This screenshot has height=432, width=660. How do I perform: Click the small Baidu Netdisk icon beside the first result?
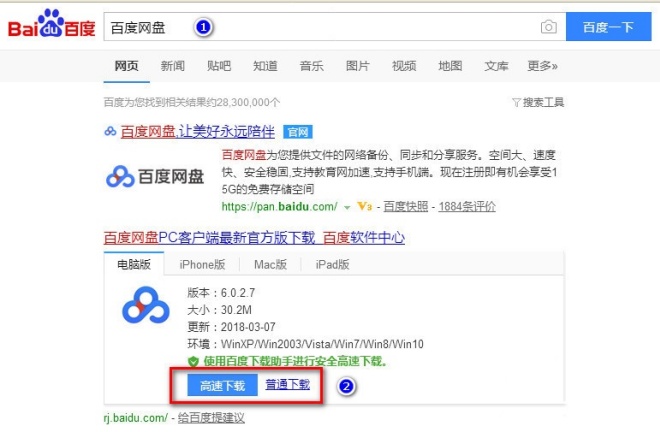110,131
